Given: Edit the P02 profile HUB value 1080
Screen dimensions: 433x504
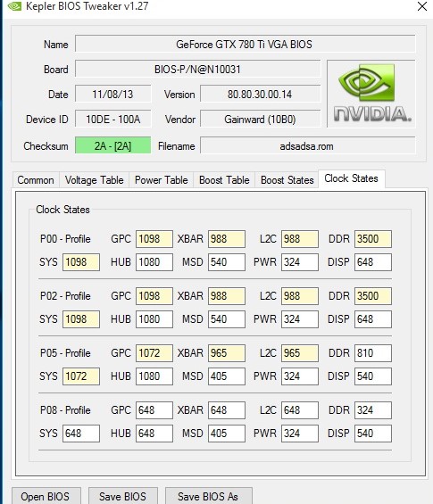Looking at the screenshot, I should (154, 319).
